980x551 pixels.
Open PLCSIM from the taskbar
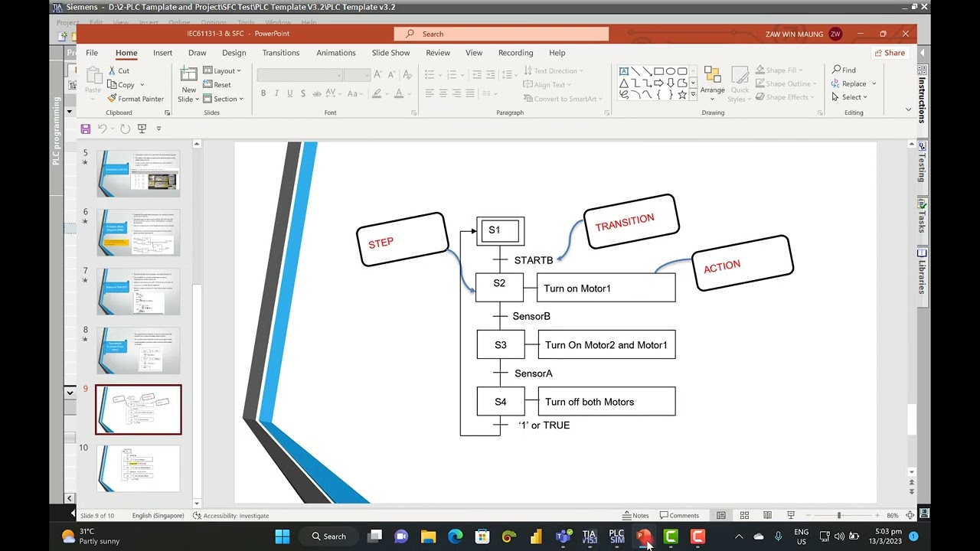pos(616,536)
